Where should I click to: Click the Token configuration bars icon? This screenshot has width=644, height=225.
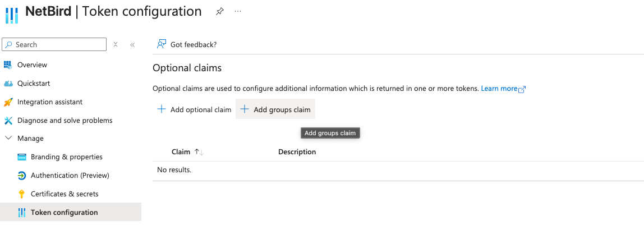(x=22, y=212)
